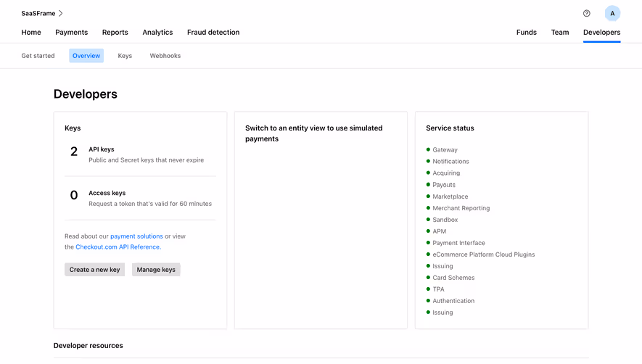Select the Developers menu item
The height and width of the screenshot is (364, 642).
(601, 33)
